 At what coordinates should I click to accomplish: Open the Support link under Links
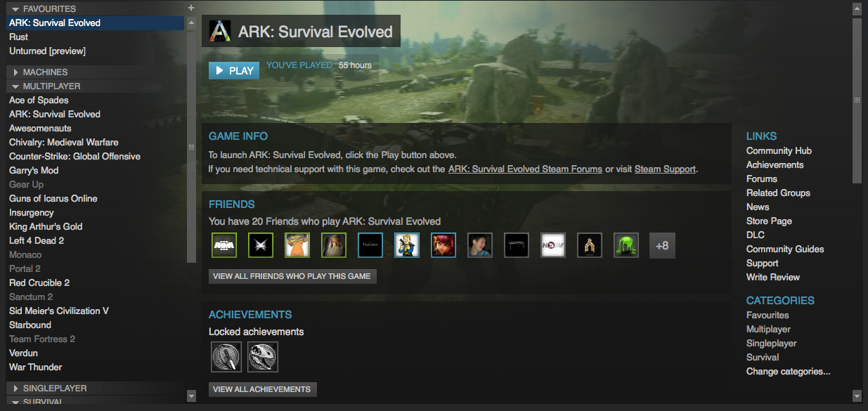click(763, 263)
